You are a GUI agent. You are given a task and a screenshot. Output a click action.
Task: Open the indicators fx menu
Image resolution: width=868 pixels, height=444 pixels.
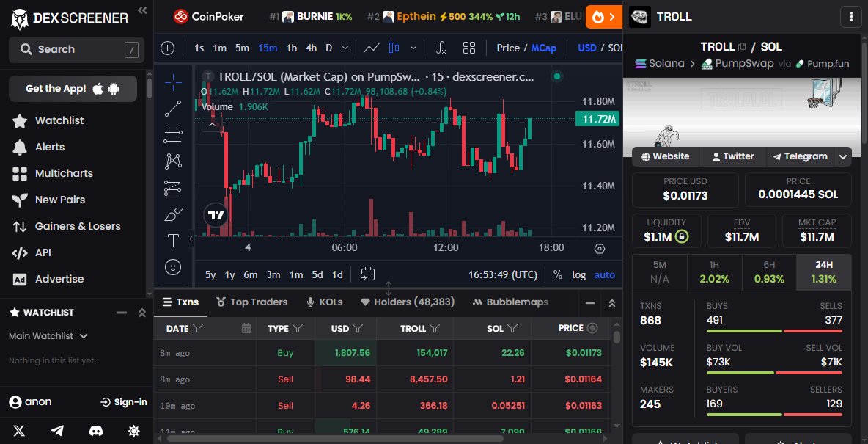point(441,48)
